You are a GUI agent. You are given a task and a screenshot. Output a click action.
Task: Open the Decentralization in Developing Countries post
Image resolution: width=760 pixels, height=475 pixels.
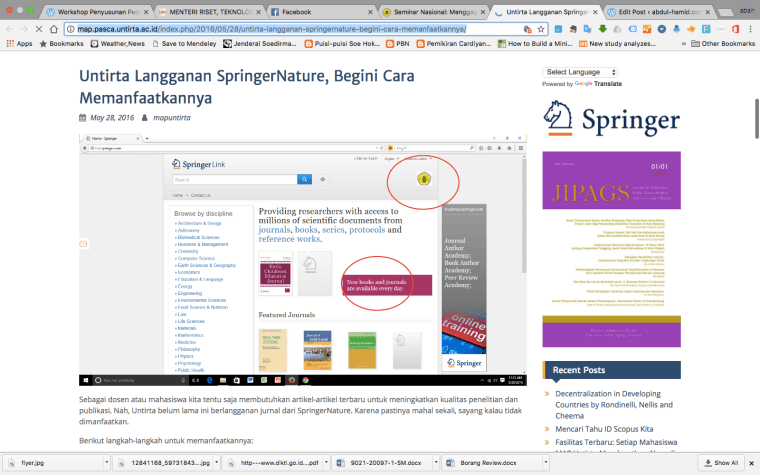tap(614, 405)
